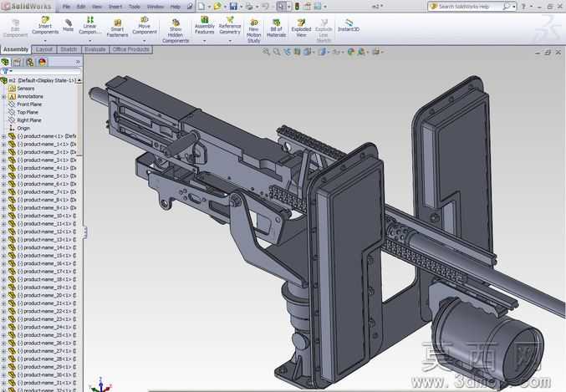
Task: Expand the product-name_5<1> tree node
Action: click(3, 176)
